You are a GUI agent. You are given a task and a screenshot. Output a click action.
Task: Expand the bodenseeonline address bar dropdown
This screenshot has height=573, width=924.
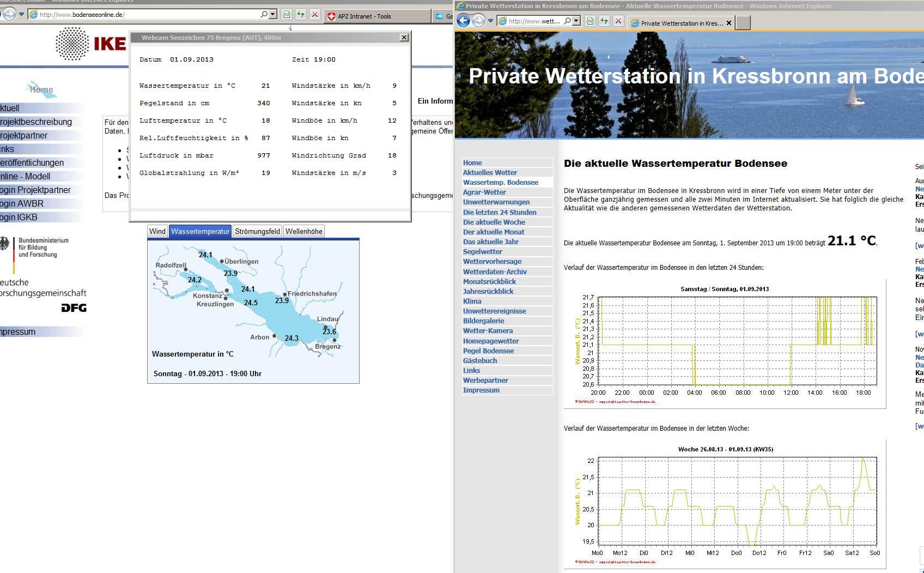(273, 15)
